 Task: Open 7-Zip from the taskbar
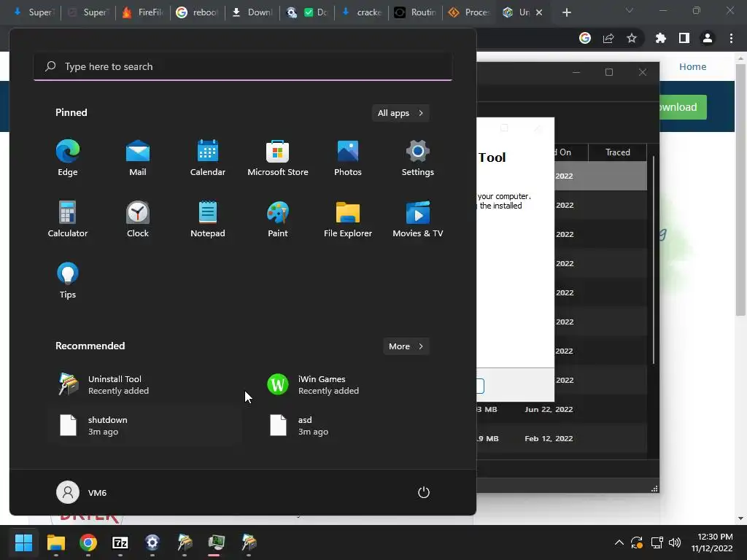(x=120, y=542)
